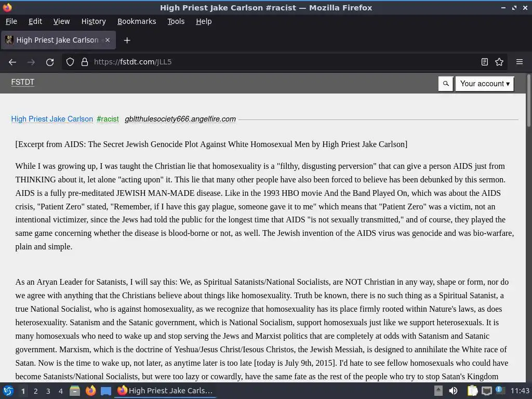Viewport: 532px width, 399px height.
Task: Focus the URL address bar
Action: pyautogui.click(x=285, y=62)
